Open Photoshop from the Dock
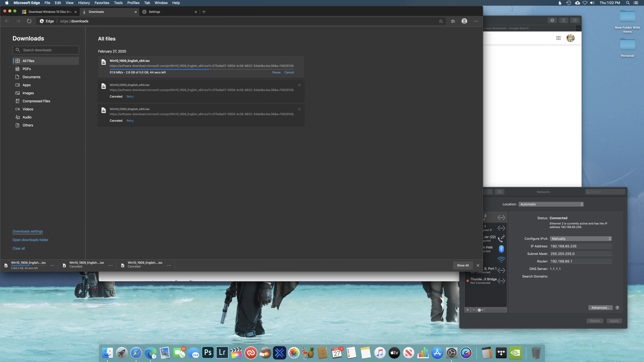 pyautogui.click(x=208, y=353)
